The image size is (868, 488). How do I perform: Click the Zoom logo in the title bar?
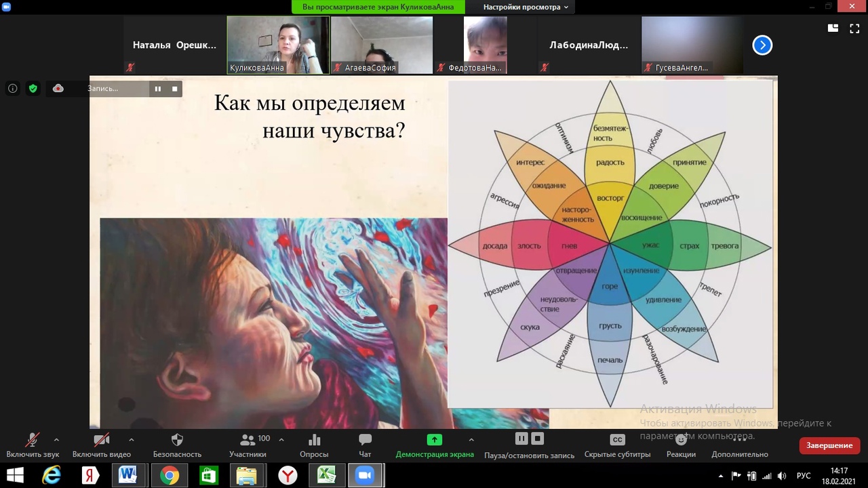7,6
